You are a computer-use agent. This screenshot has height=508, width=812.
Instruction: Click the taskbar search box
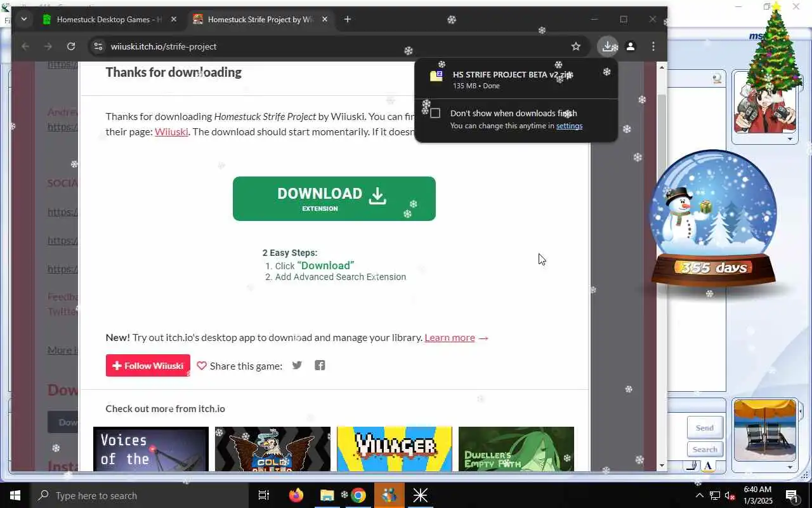(140, 495)
